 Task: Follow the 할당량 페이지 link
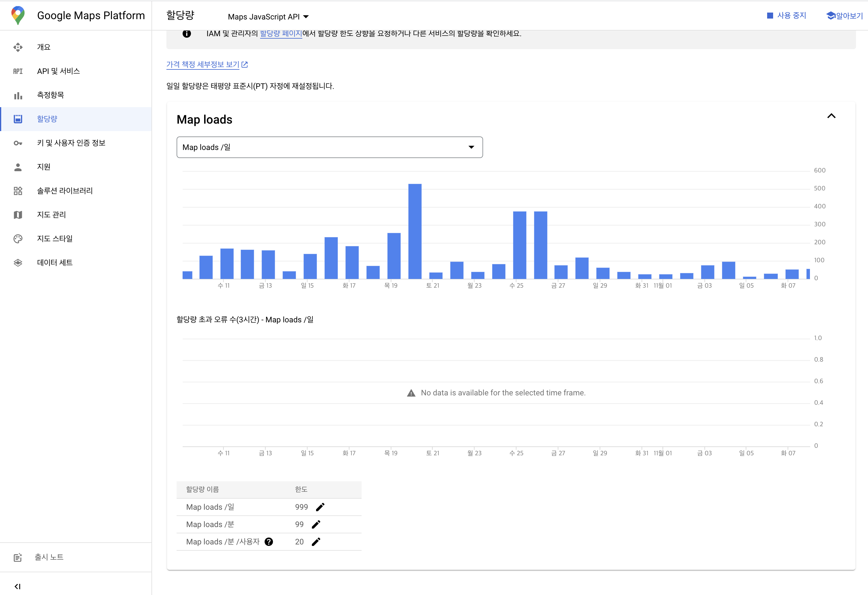pos(281,34)
